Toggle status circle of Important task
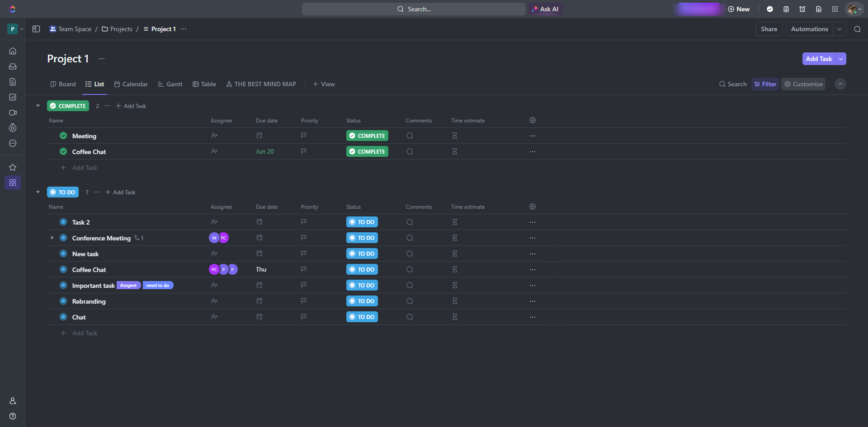Image resolution: width=868 pixels, height=427 pixels. (63, 285)
